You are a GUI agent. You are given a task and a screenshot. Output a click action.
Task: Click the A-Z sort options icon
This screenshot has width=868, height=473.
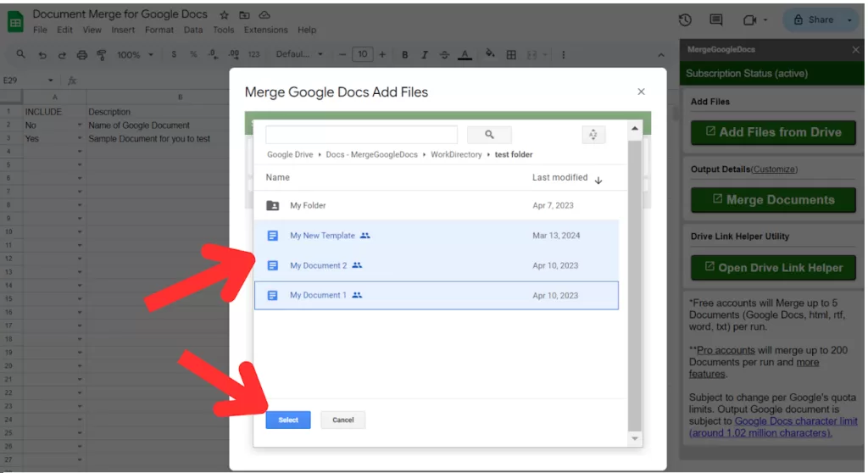click(593, 135)
